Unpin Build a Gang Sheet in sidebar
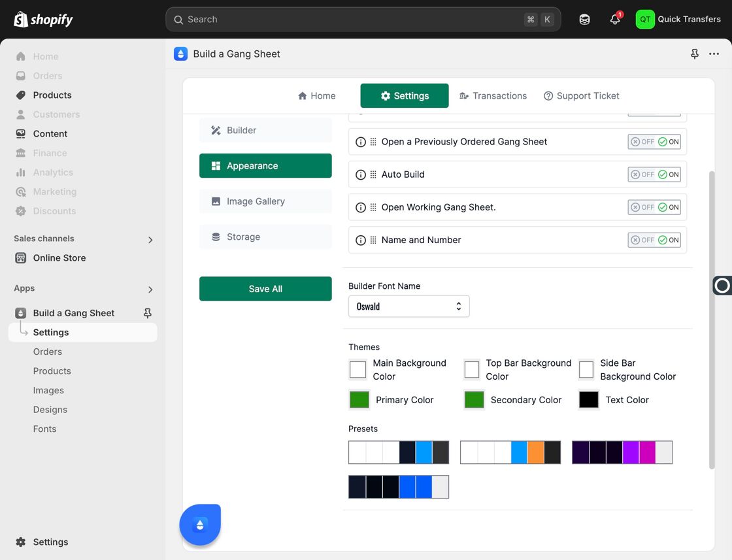This screenshot has height=560, width=732. pos(148,313)
